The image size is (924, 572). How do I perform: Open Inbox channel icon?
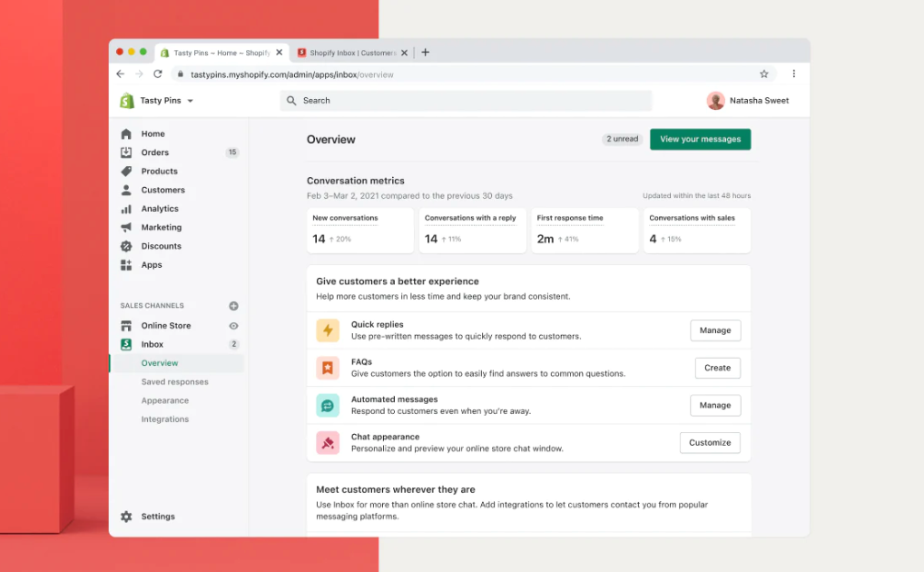point(126,344)
